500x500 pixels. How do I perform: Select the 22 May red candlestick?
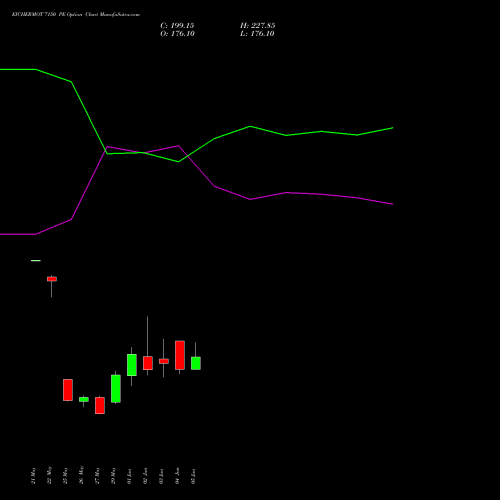coord(52,279)
